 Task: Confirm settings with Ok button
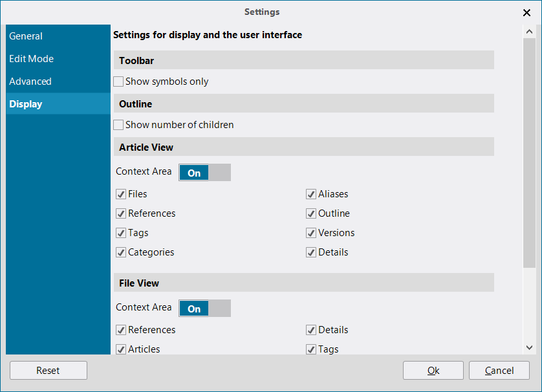pos(433,371)
